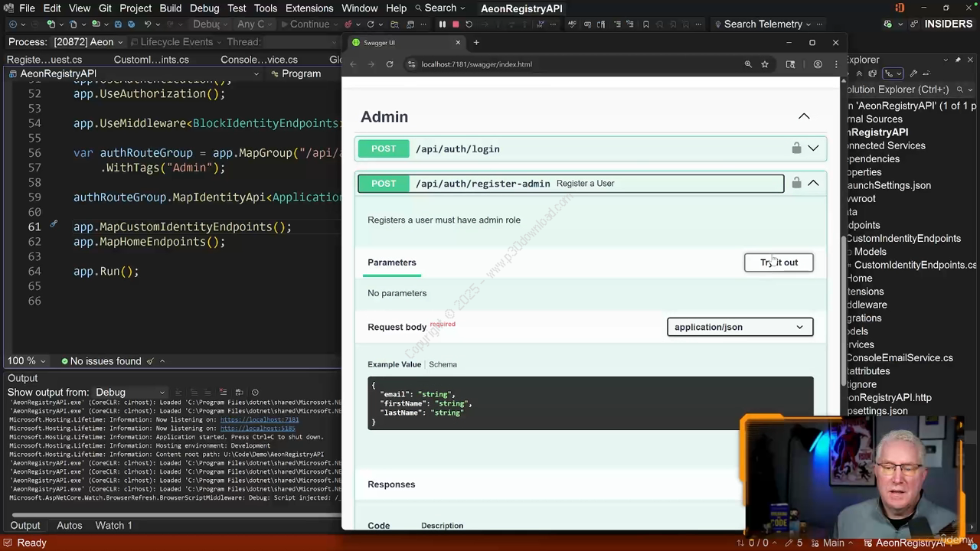This screenshot has height=551, width=980.
Task: Toggle word wrap in the Output panel
Action: click(x=240, y=393)
